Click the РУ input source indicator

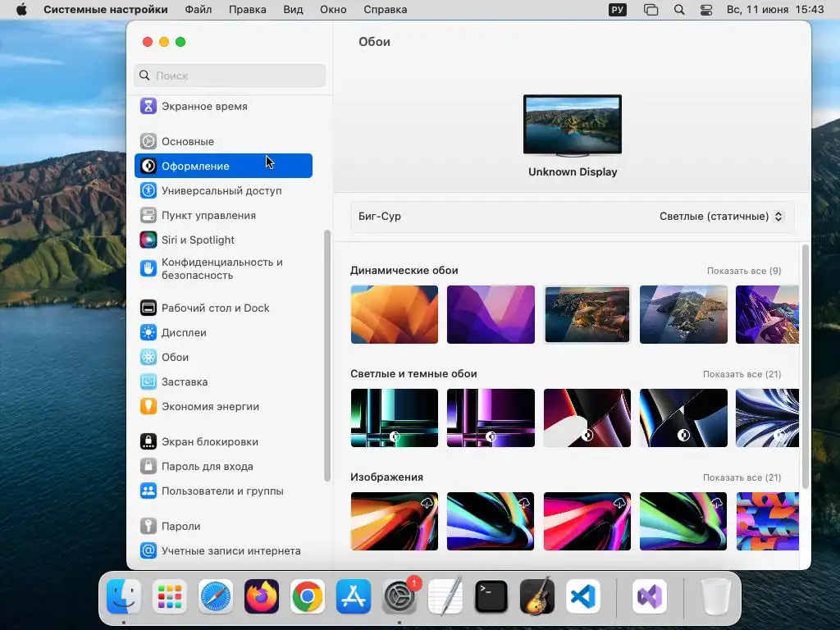tap(618, 10)
